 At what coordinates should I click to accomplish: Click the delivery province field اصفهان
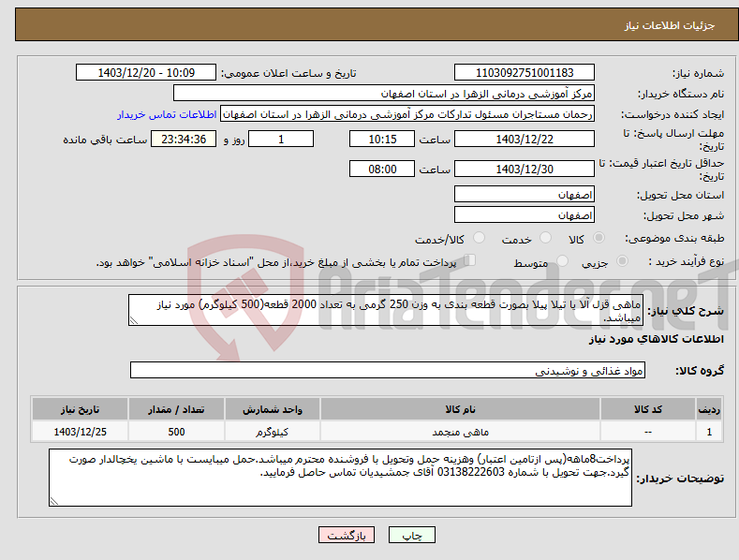[x=525, y=194]
